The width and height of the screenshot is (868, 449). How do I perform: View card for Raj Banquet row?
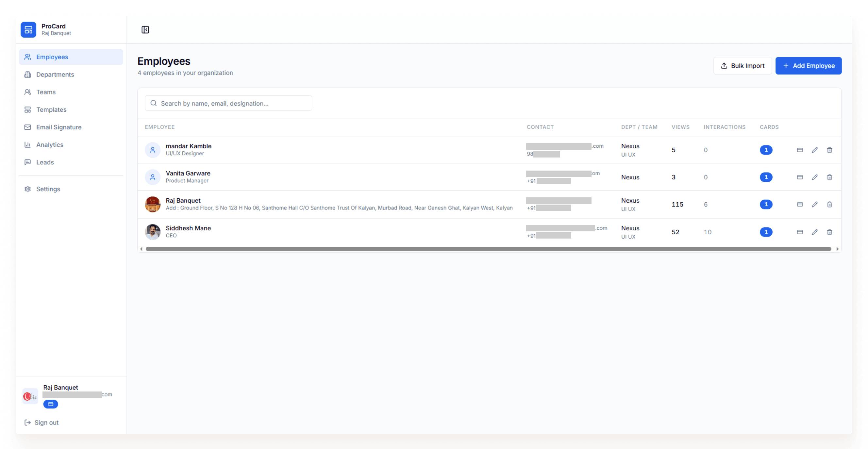coord(800,205)
